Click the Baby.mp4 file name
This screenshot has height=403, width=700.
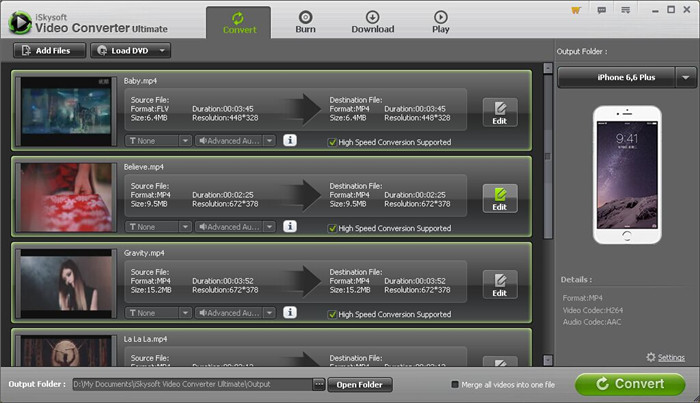(140, 81)
